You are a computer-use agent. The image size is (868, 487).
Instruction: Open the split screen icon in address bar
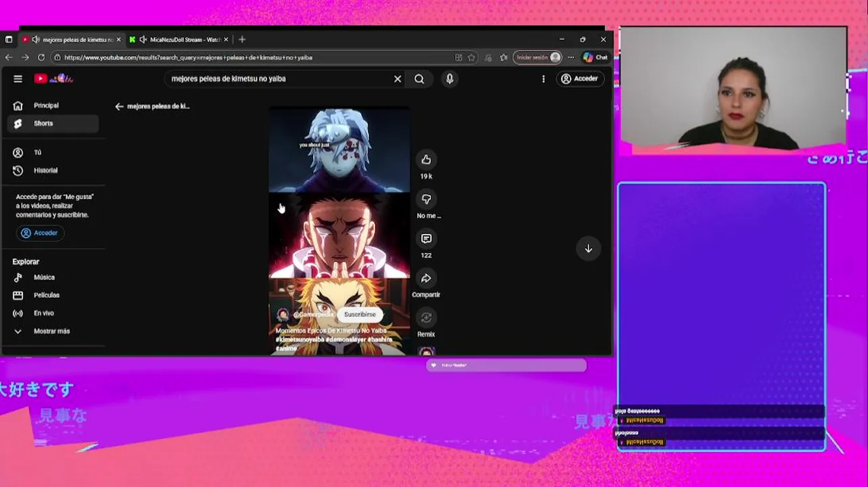coord(458,57)
